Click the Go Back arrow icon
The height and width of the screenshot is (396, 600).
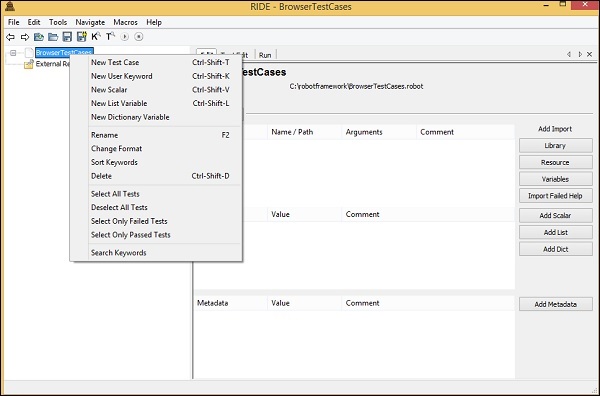click(11, 37)
